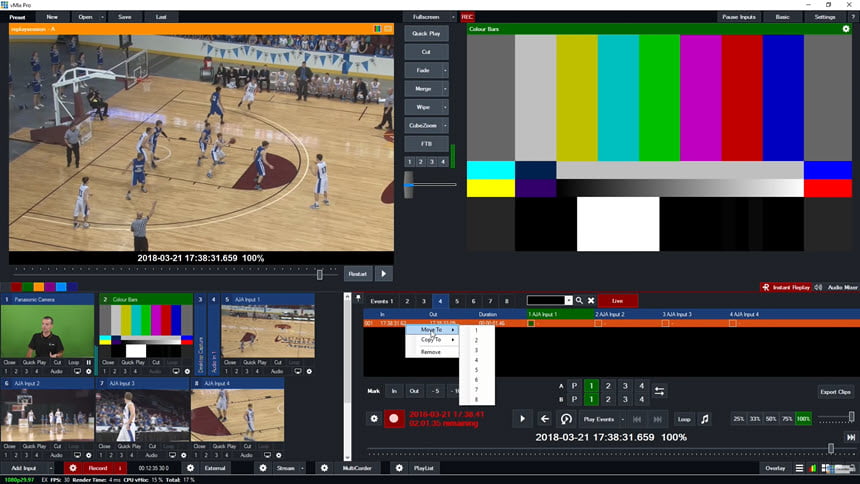Choose Remove in the context menu

pyautogui.click(x=431, y=352)
